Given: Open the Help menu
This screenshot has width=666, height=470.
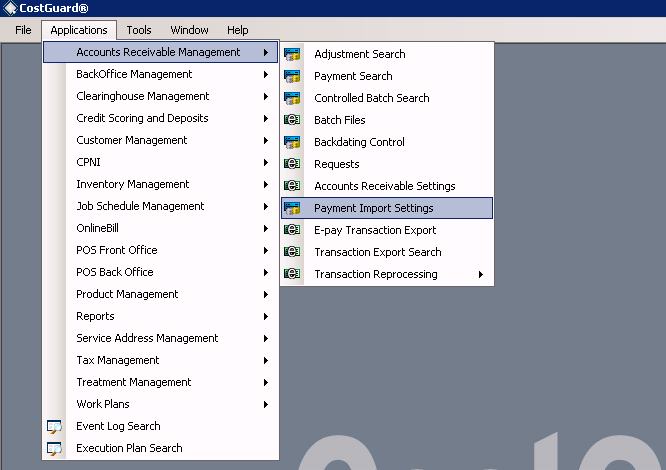Looking at the screenshot, I should (238, 30).
